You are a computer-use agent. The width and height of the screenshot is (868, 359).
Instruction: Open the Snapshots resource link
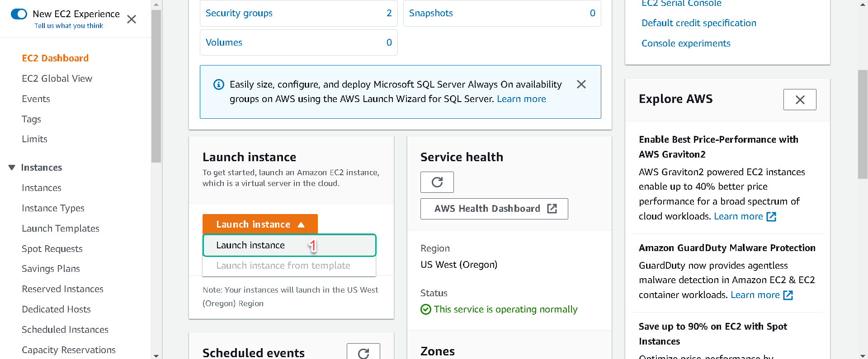tap(431, 13)
